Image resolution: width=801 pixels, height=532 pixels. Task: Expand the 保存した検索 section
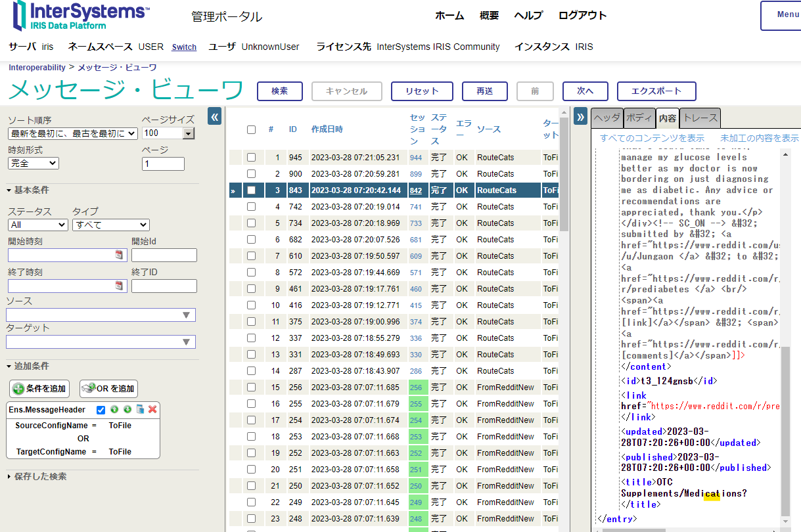[40, 476]
